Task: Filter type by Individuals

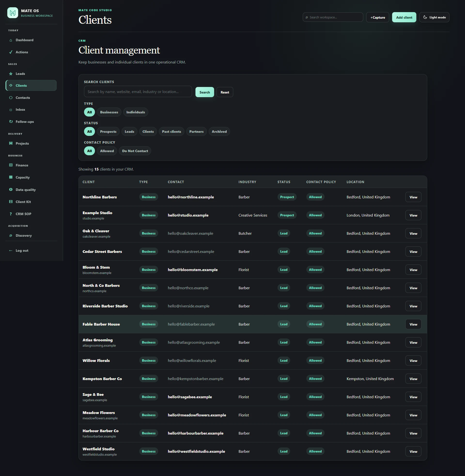Action: (136, 112)
